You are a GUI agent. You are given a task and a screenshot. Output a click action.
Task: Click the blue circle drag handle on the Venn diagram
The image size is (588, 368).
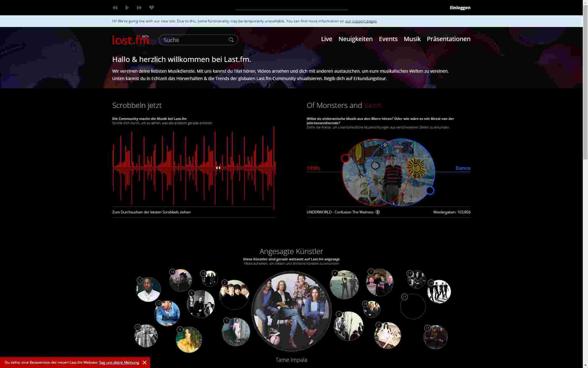pyautogui.click(x=430, y=191)
